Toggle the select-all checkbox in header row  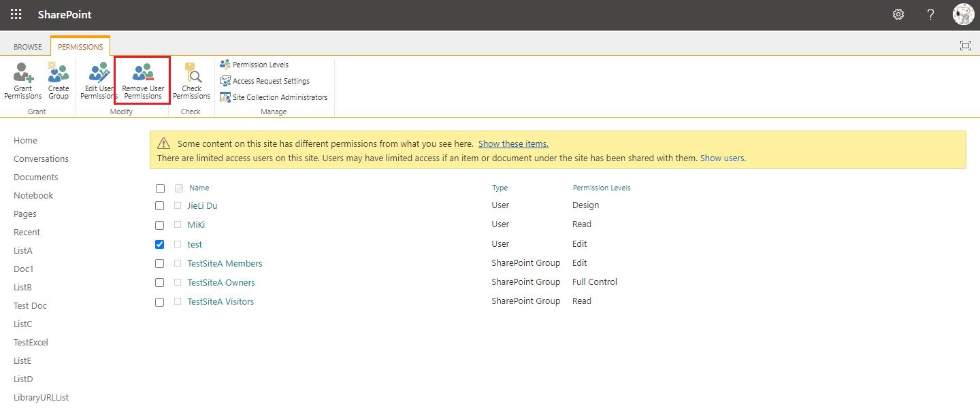pyautogui.click(x=160, y=188)
